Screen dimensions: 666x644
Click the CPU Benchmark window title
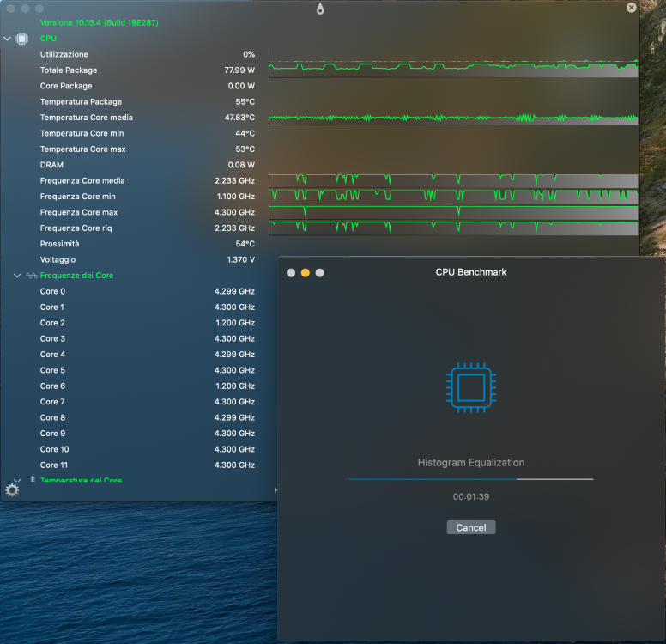471,272
